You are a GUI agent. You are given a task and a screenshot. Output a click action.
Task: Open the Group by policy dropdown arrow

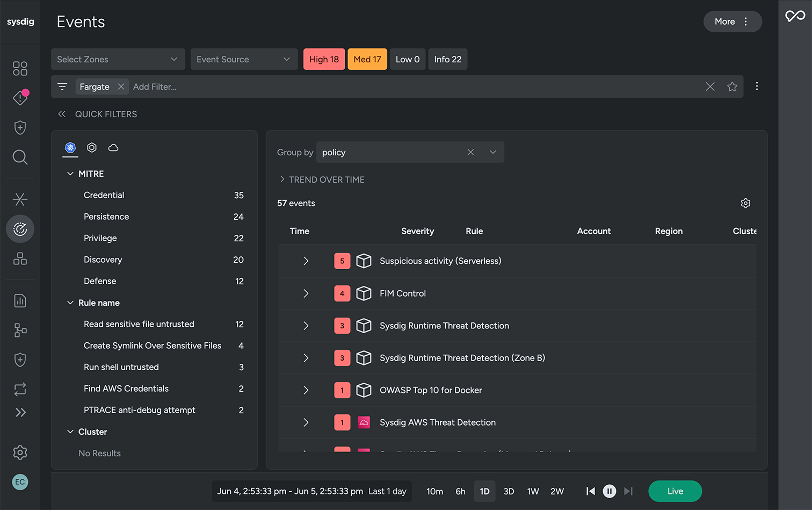coord(493,152)
